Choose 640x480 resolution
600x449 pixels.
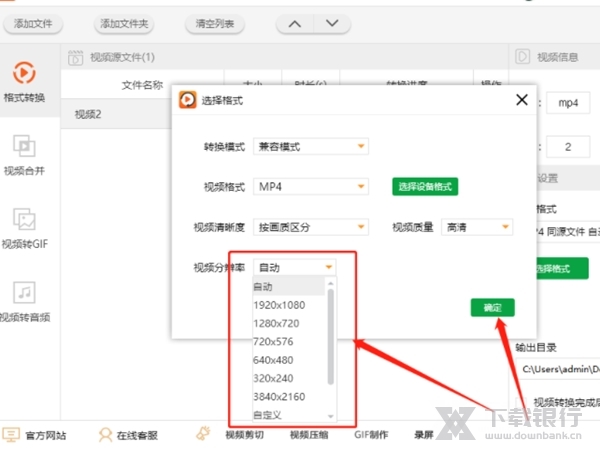click(x=289, y=360)
